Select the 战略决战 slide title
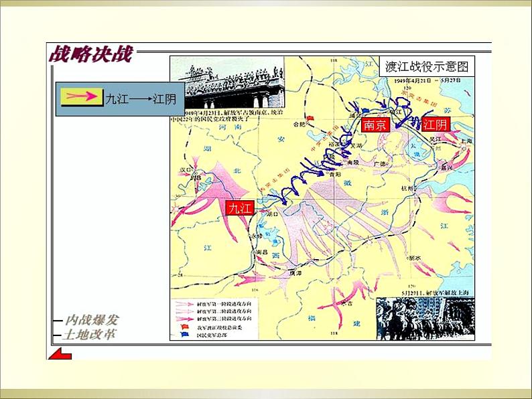 (90, 55)
